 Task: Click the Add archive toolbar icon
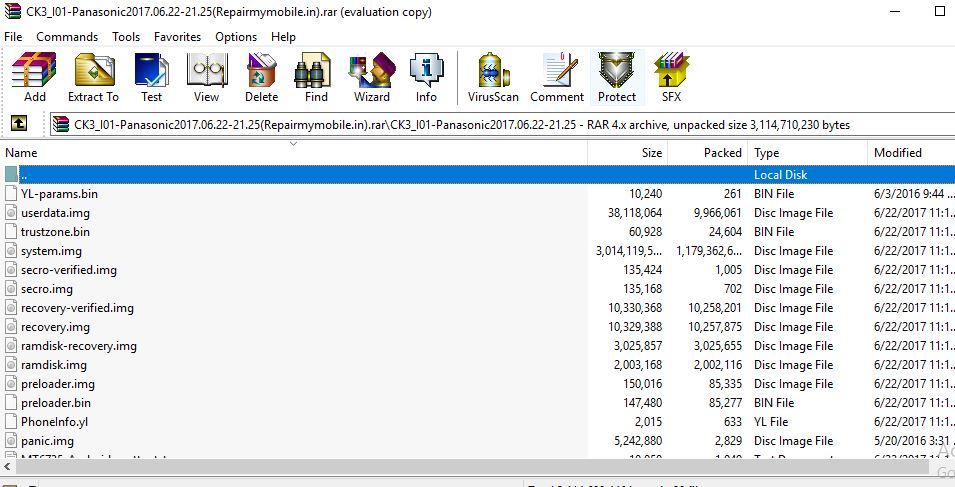point(35,78)
